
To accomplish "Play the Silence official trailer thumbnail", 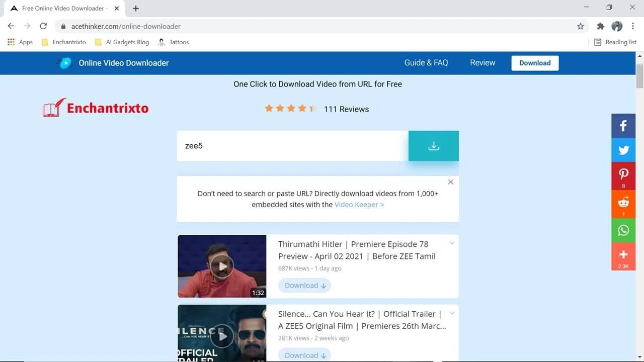I will [222, 333].
